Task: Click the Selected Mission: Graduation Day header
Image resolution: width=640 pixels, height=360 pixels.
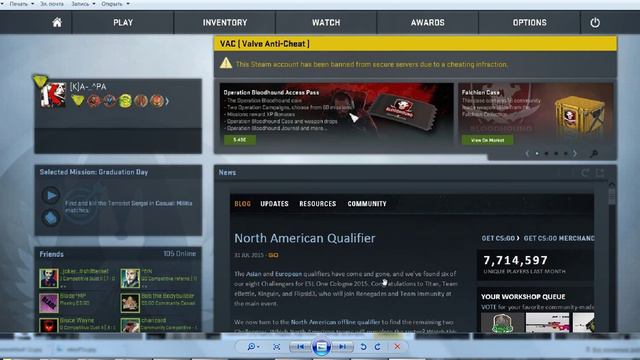Action: [94, 172]
